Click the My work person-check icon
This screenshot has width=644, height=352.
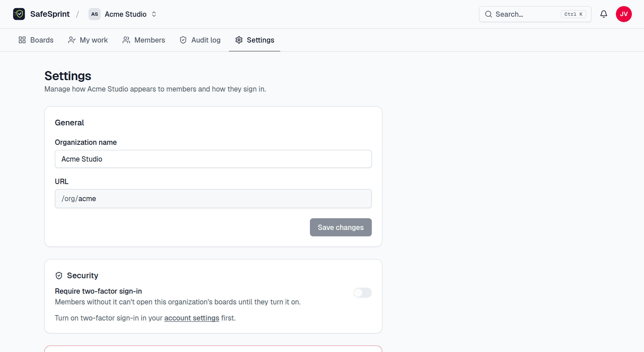pyautogui.click(x=72, y=40)
